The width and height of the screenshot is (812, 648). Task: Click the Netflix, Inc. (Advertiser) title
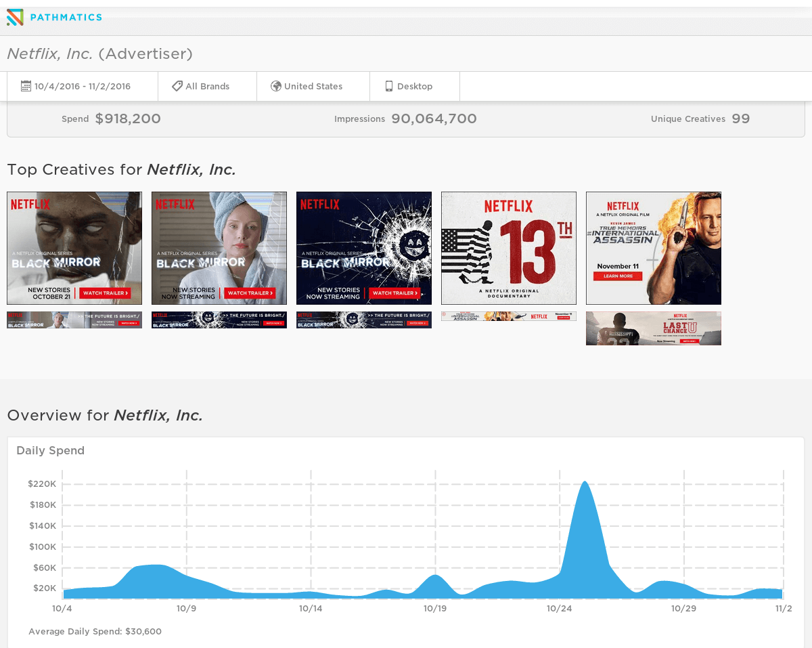point(100,53)
